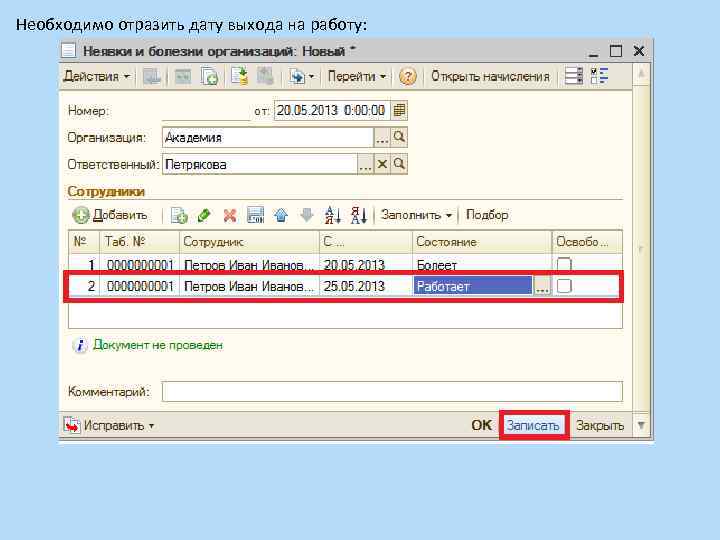Select the Болеет state cell
The height and width of the screenshot is (540, 720).
point(482,265)
